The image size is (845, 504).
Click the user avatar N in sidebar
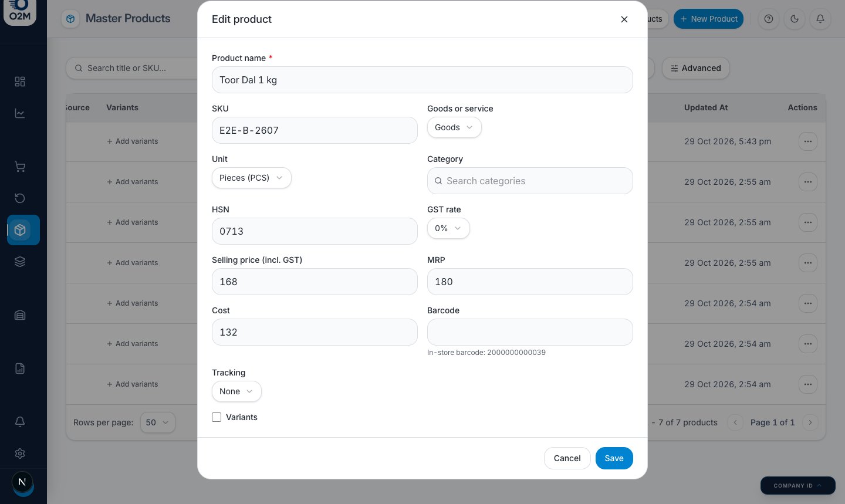pos(22,482)
